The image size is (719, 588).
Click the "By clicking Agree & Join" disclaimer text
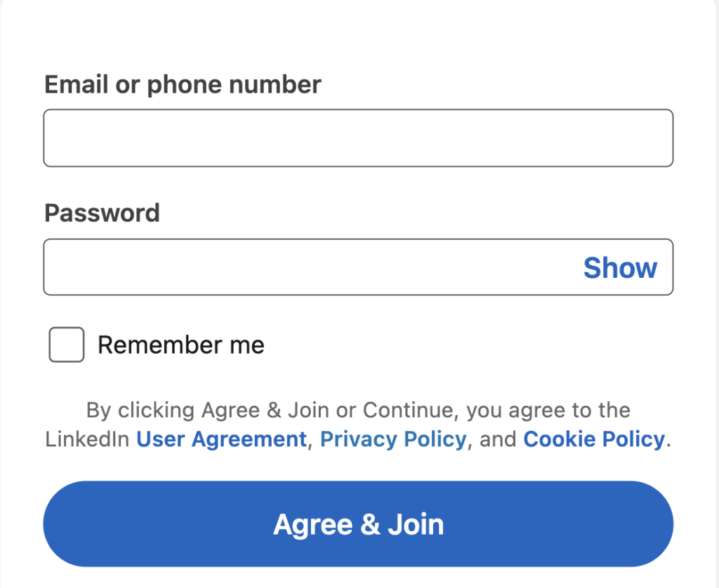pos(211,410)
